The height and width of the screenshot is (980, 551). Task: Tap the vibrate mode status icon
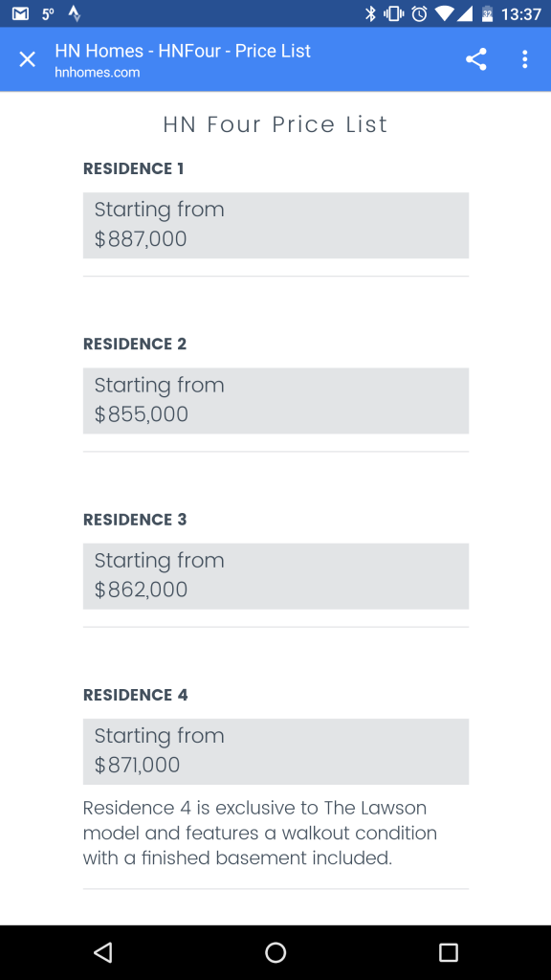pyautogui.click(x=393, y=13)
